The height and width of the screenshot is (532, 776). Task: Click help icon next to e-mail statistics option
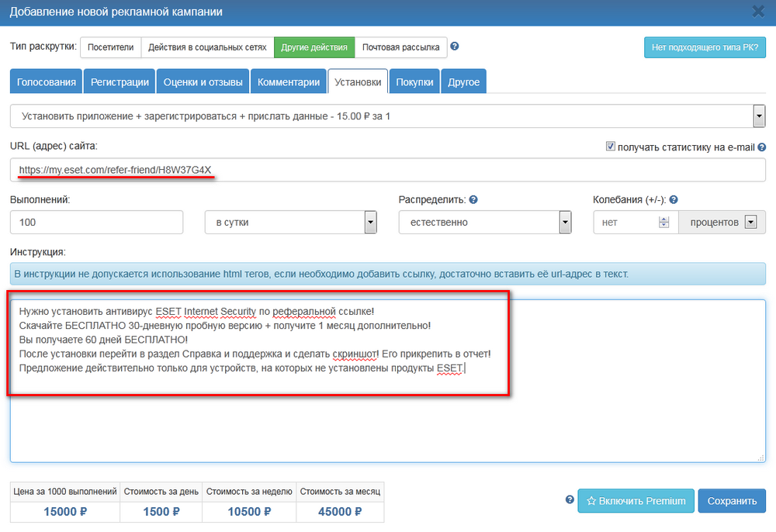[761, 147]
